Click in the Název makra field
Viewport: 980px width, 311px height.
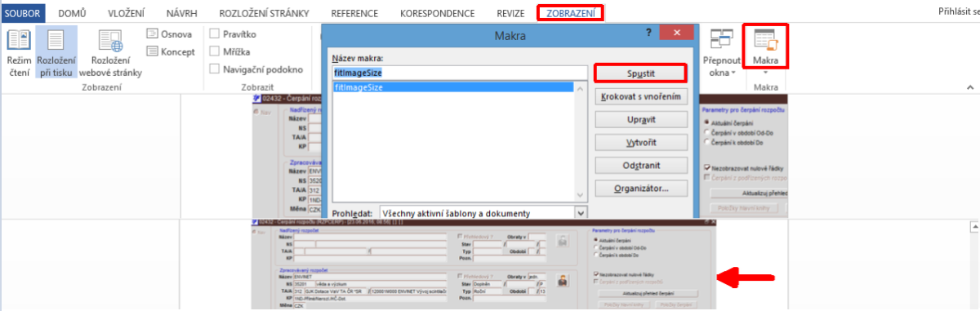(x=459, y=72)
